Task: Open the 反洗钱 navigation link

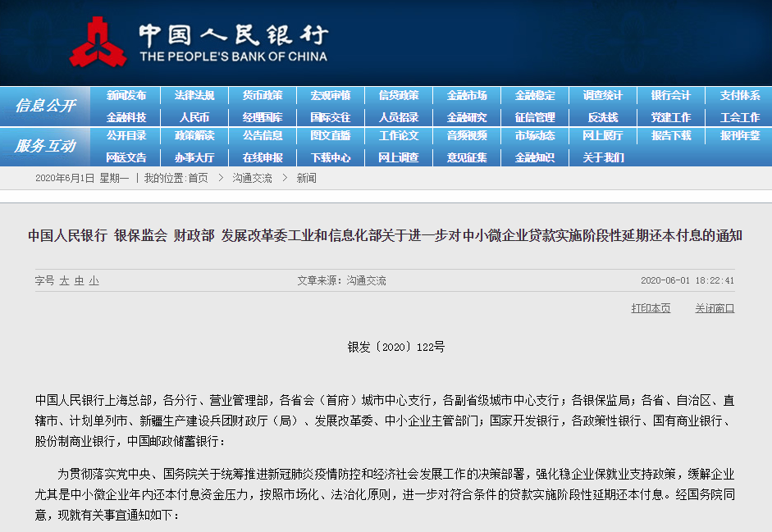Action: point(603,117)
